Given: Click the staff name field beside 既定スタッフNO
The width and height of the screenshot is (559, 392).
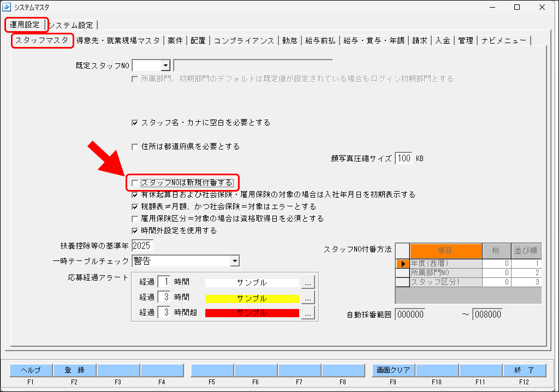Looking at the screenshot, I should tap(253, 66).
